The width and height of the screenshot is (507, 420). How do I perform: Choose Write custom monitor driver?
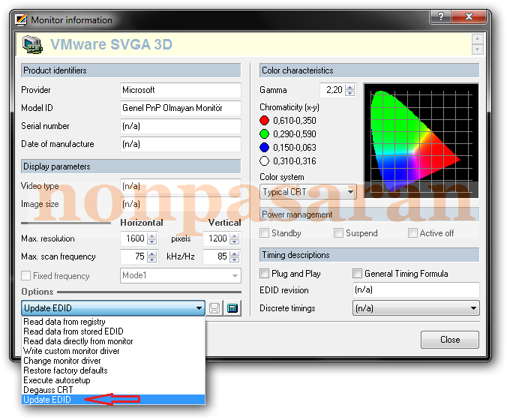[x=113, y=351]
